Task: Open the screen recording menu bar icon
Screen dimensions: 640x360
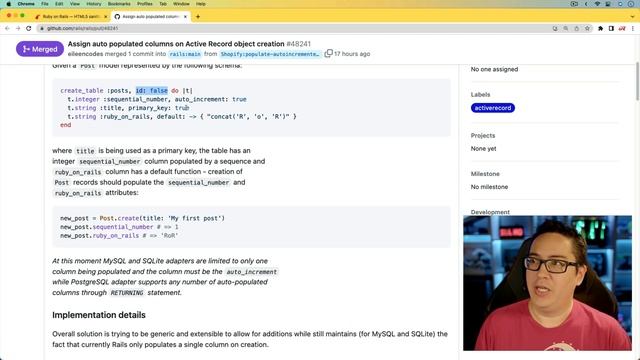Action: 574,4
